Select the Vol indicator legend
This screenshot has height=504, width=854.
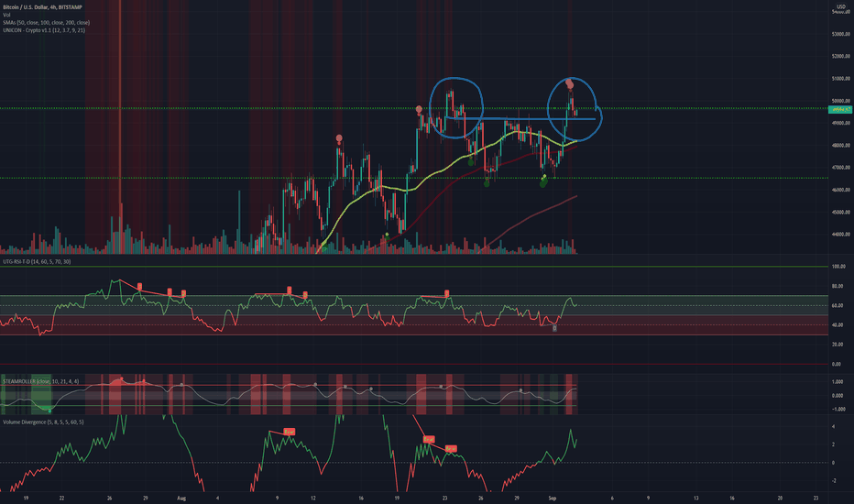[6, 15]
